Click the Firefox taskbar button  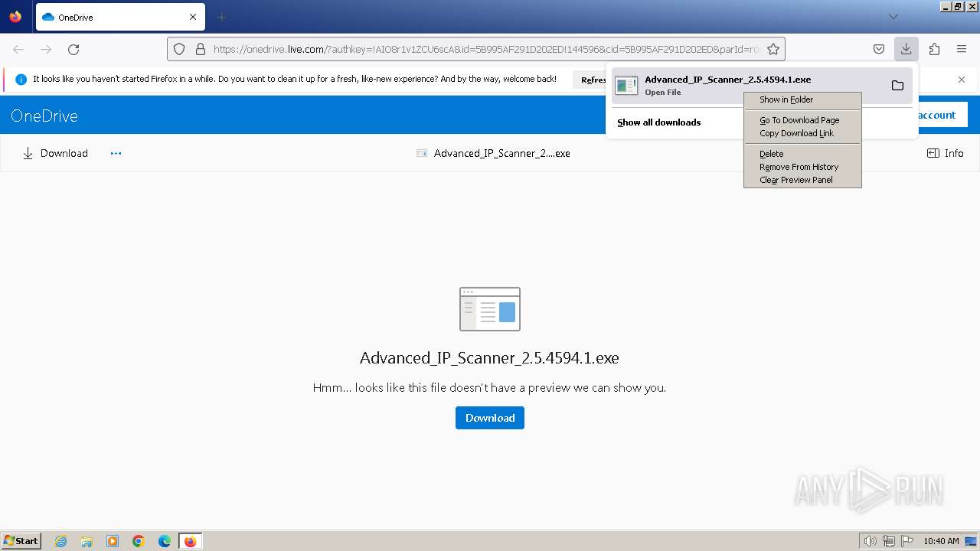(190, 541)
